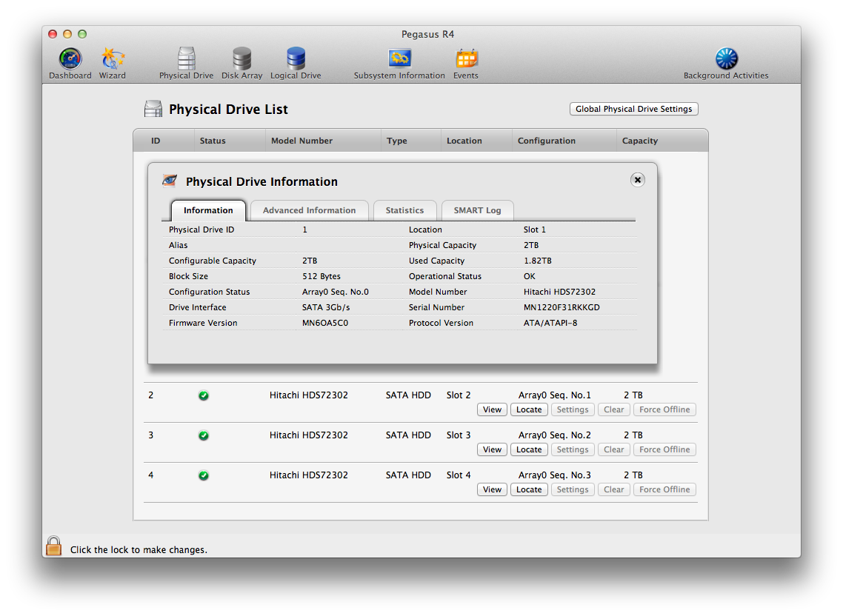Click the green status icon of drive 2
The width and height of the screenshot is (843, 616).
pyautogui.click(x=204, y=395)
